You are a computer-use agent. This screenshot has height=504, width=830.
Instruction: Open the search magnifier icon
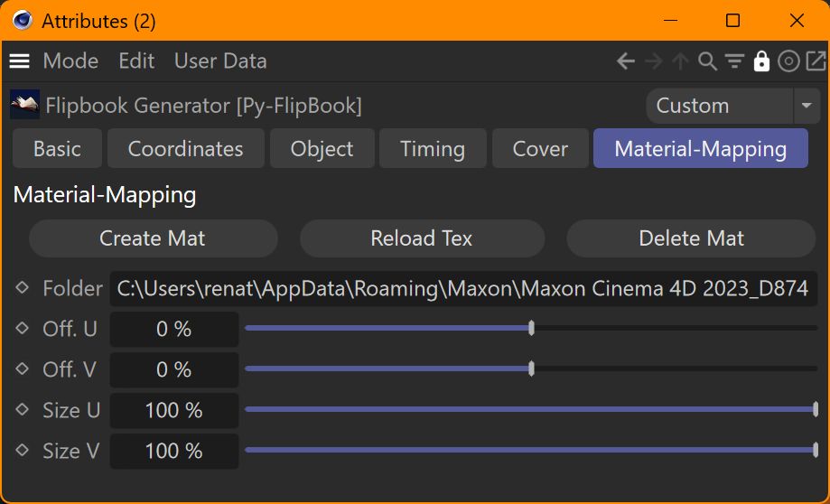(x=707, y=61)
